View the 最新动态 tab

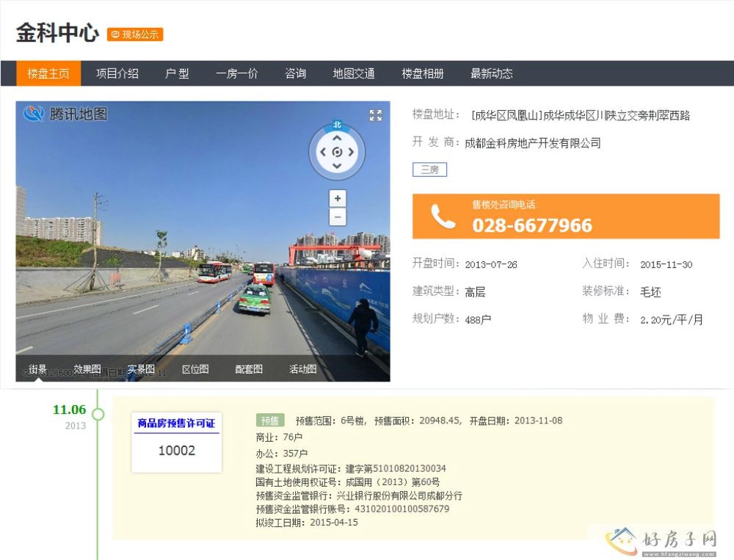[x=492, y=73]
